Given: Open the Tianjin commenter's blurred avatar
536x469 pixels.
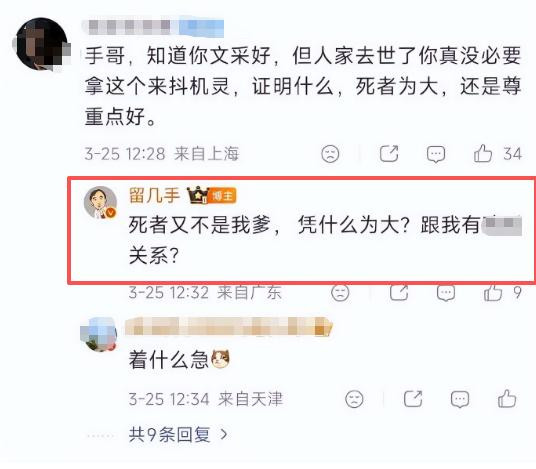Looking at the screenshot, I should pyautogui.click(x=99, y=335).
